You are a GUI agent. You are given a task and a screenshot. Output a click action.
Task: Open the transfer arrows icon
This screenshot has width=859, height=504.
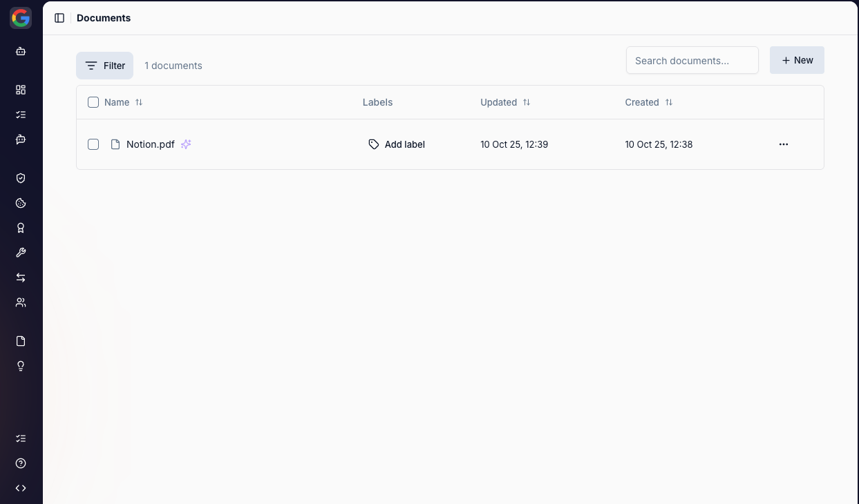click(x=21, y=278)
